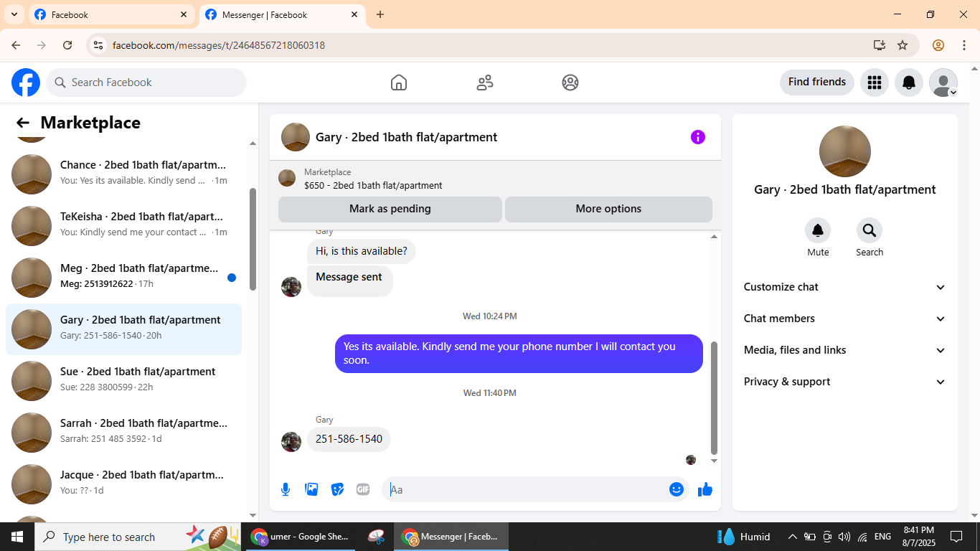This screenshot has height=551, width=980.
Task: Open unread Meg conversation
Action: coord(123,278)
